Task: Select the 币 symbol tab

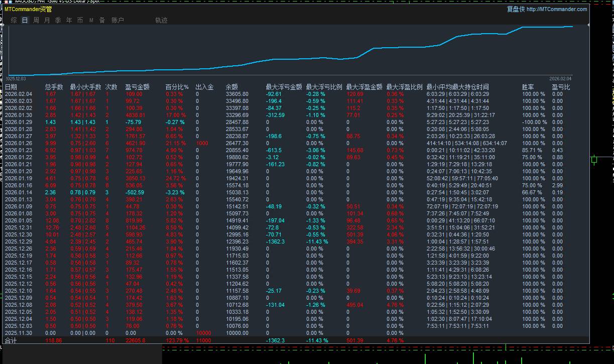Action: 80,20
